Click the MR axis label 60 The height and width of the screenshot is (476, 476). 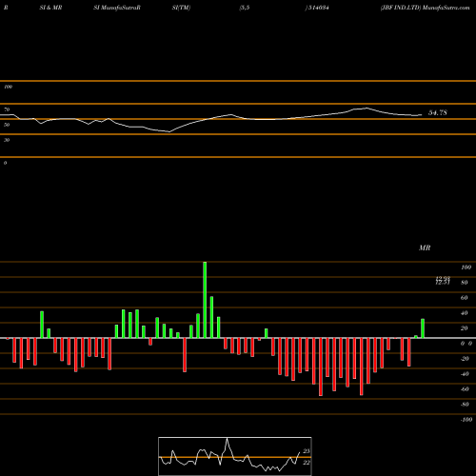[x=465, y=298]
